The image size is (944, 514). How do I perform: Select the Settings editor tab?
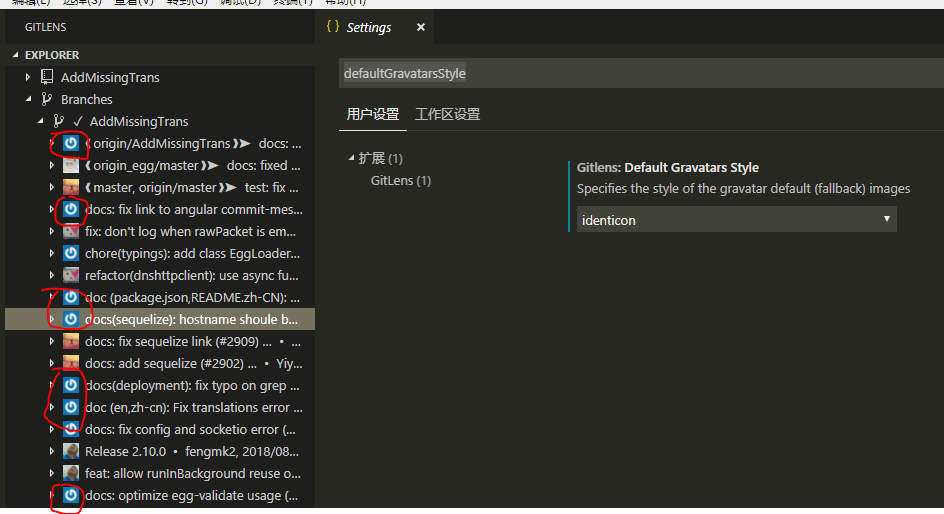(x=368, y=28)
